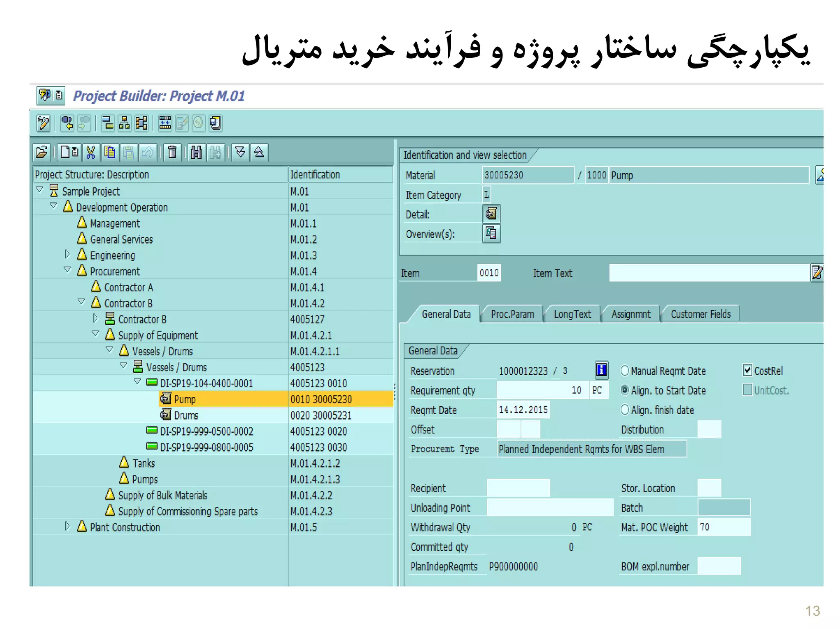
Task: Open the Overview(s) icon button
Action: (491, 233)
